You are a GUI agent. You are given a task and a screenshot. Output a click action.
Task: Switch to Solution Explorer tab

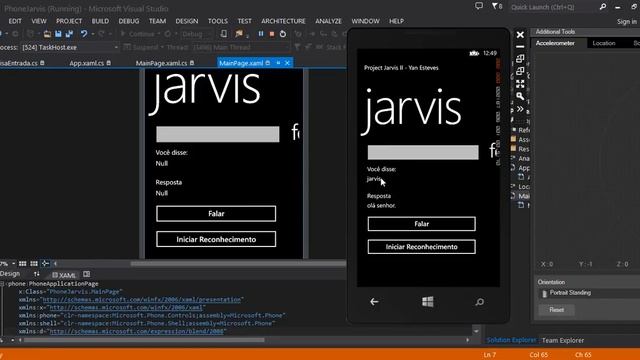pyautogui.click(x=511, y=340)
